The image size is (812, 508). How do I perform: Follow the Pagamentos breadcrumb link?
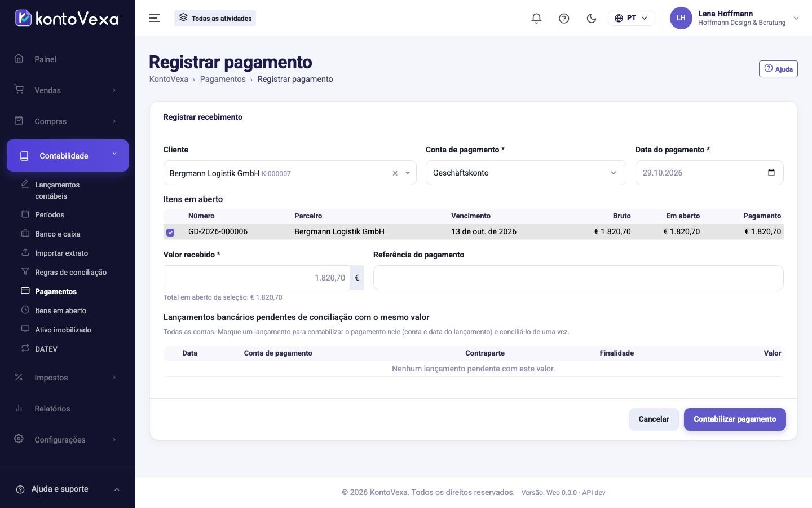(x=223, y=79)
